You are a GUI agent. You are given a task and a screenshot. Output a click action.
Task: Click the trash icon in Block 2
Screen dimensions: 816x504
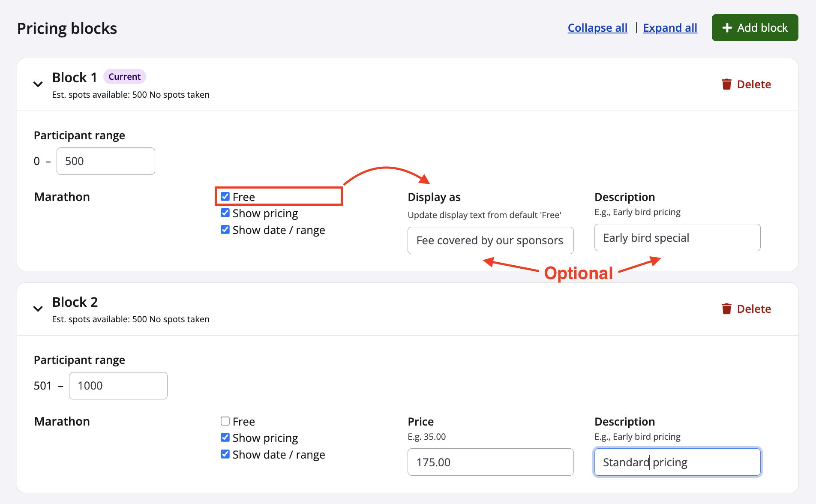pos(726,309)
